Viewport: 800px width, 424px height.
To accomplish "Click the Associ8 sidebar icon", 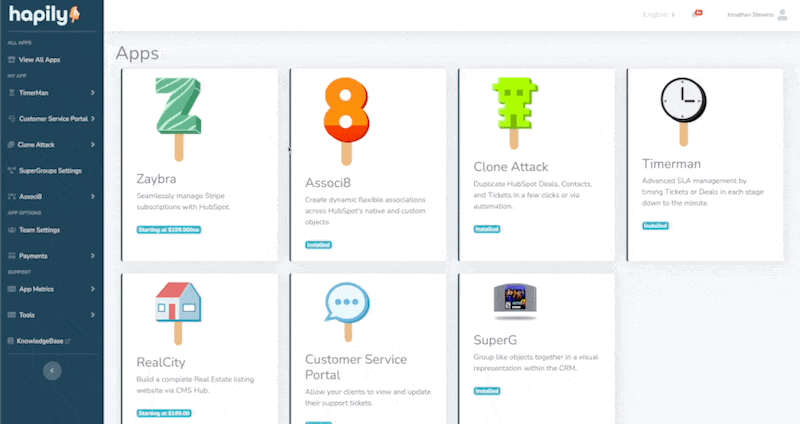I will coord(12,196).
